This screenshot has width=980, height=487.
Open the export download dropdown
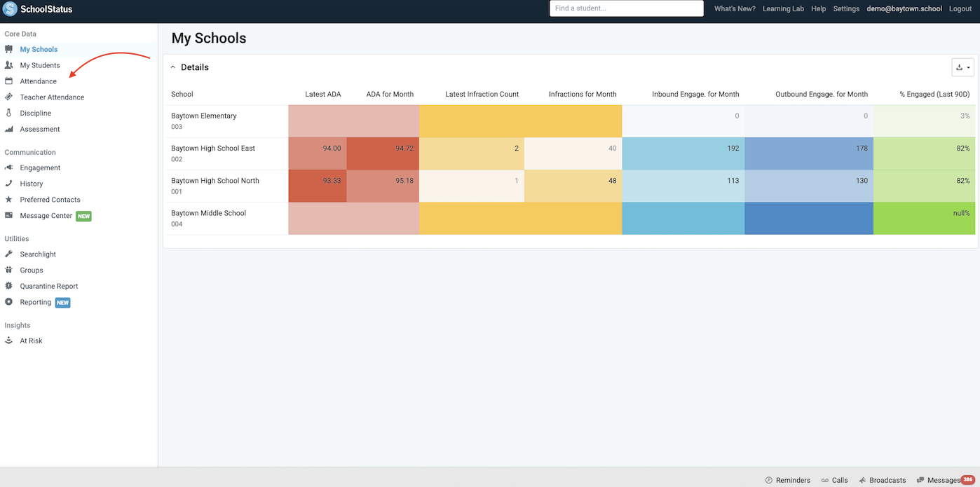(964, 67)
